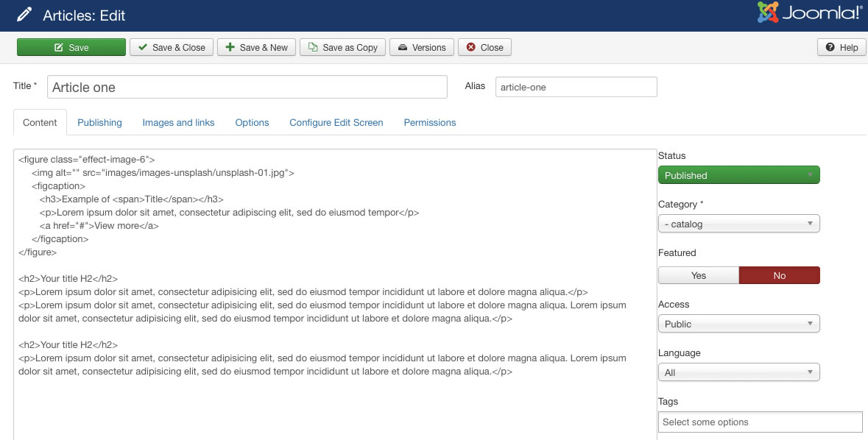Set Featured to No
The width and height of the screenshot is (868, 440).
(x=779, y=275)
